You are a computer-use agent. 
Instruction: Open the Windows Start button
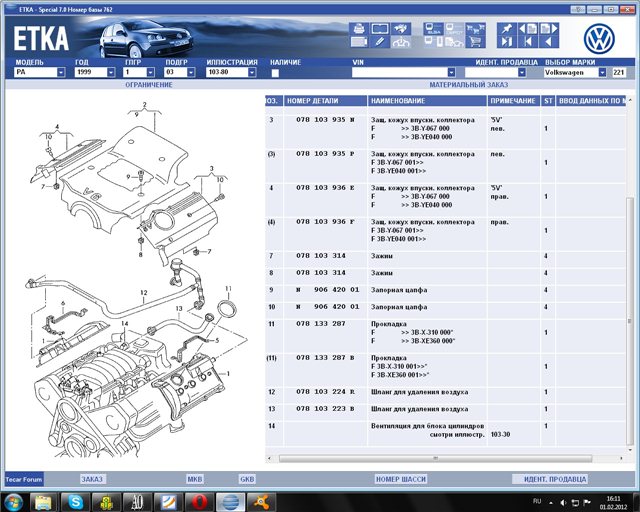13,502
